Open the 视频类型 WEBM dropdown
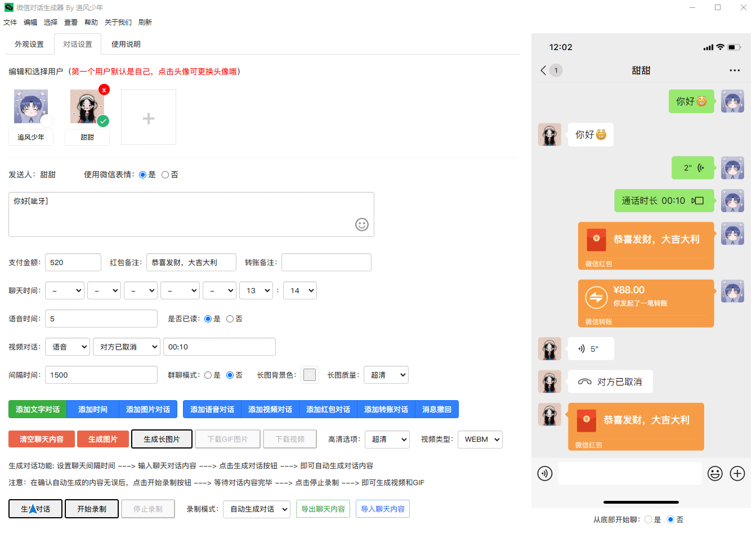The width and height of the screenshot is (756, 538). (480, 440)
